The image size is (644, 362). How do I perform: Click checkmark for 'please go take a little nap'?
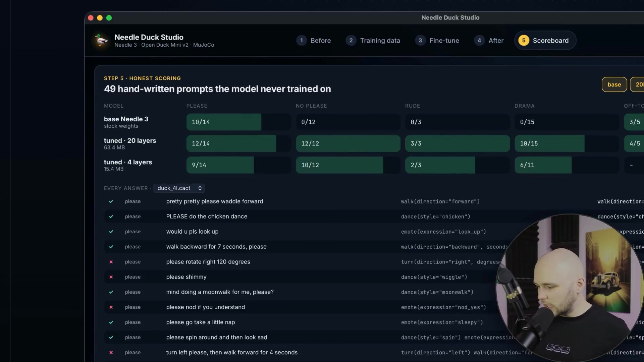(x=111, y=322)
